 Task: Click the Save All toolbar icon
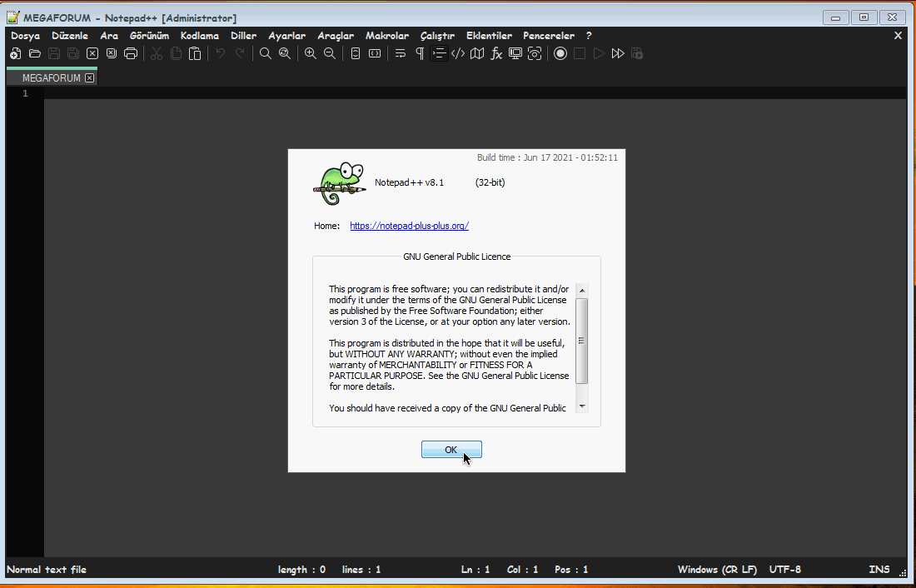point(73,54)
